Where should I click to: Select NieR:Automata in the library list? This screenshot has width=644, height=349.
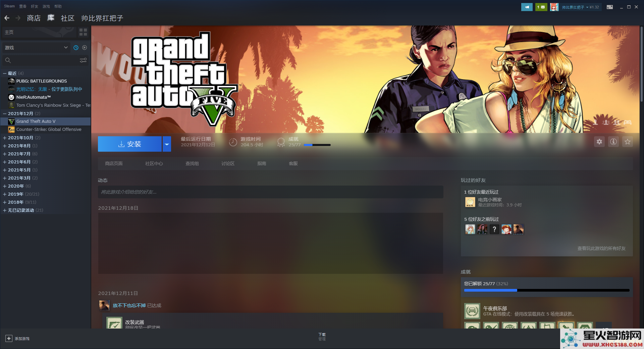click(x=34, y=97)
